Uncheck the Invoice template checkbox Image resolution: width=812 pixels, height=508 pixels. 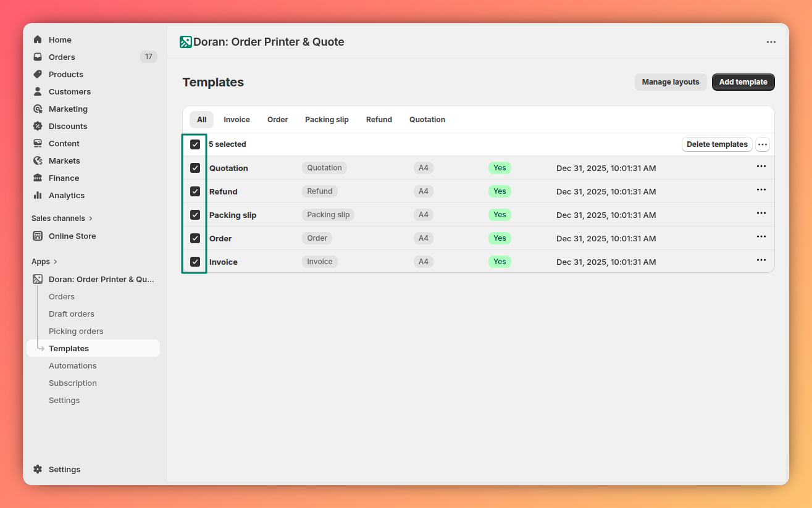click(x=195, y=262)
